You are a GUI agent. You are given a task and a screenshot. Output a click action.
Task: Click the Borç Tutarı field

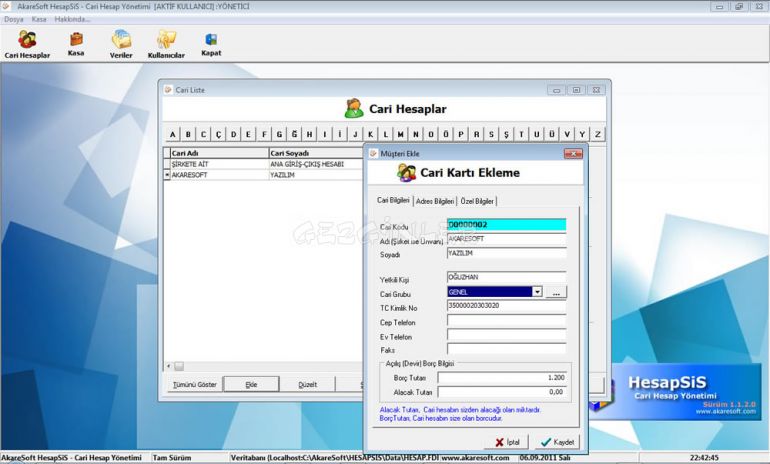coord(502,378)
